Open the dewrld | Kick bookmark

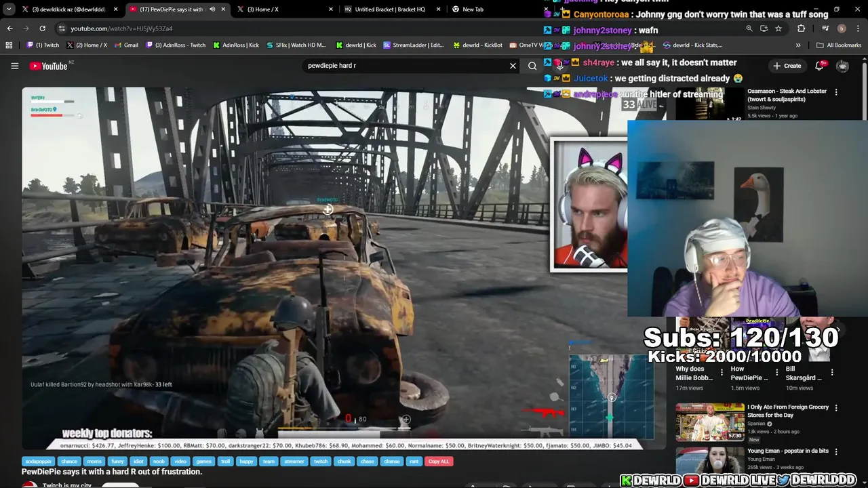click(x=356, y=45)
